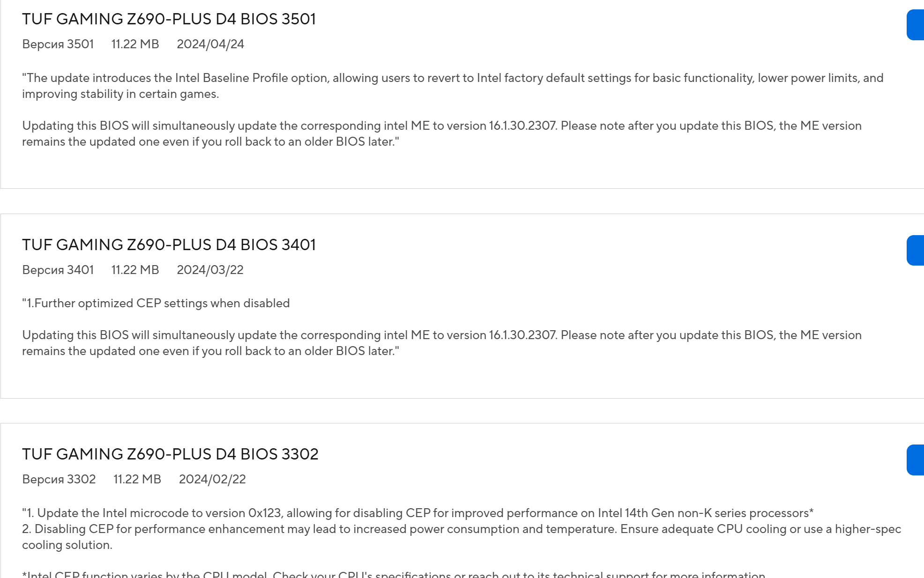Screen dimensions: 924x578
Task: Click the blue download button for BIOS 3401
Action: [916, 251]
